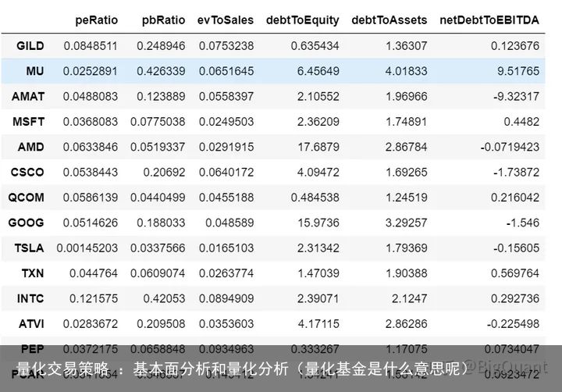
Task: Click the debtToAssets column header
Action: coord(389,20)
